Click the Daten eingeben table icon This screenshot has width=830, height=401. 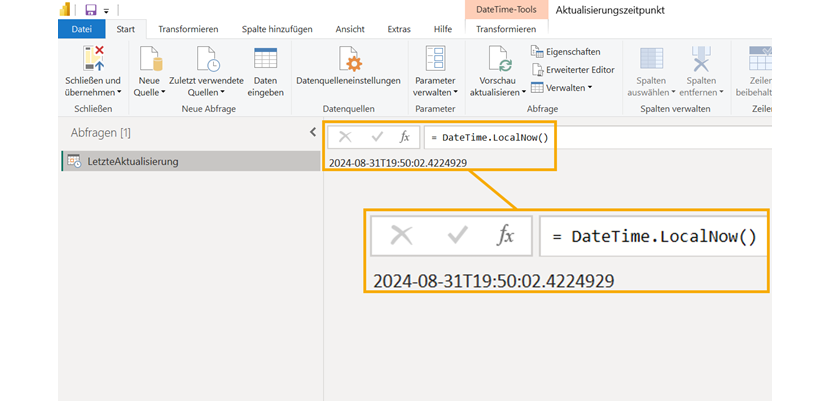265,59
